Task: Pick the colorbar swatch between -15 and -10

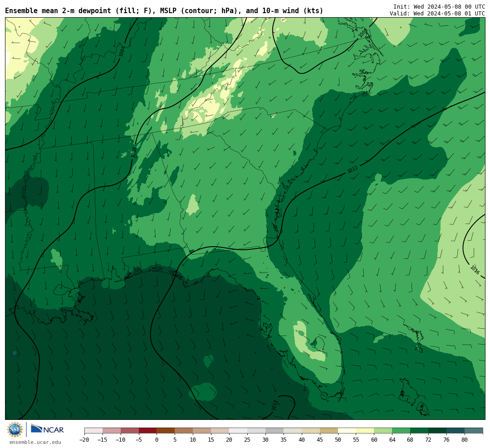Action: (112, 431)
